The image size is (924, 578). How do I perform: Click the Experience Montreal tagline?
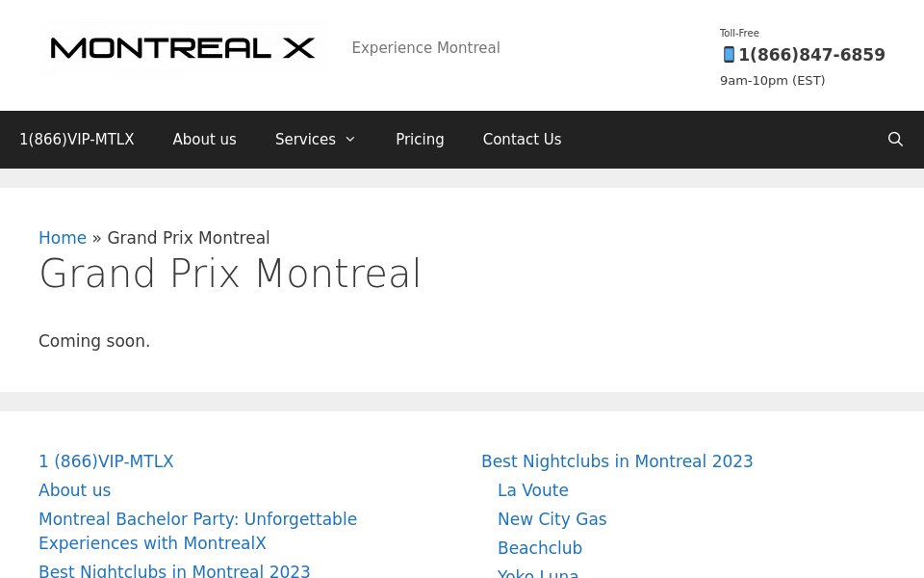[x=425, y=48]
